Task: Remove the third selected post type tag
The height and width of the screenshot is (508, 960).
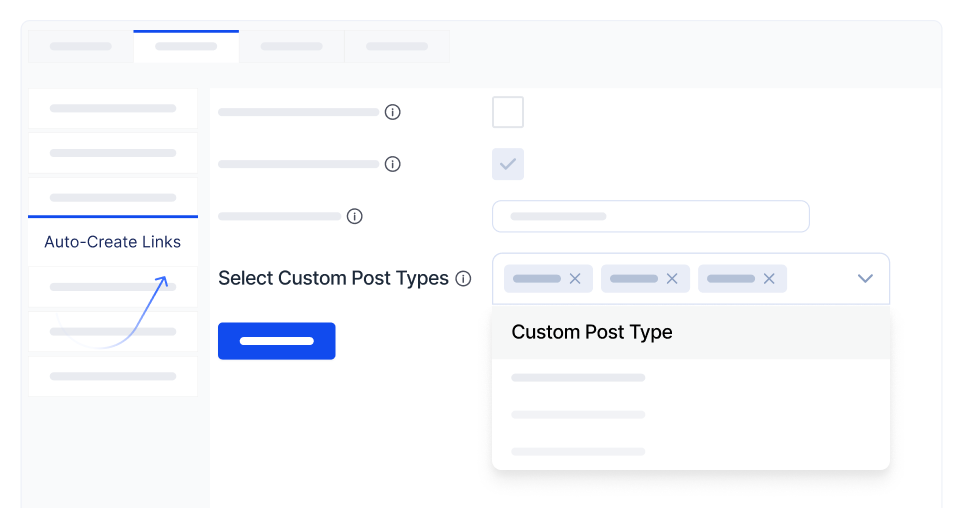Action: pyautogui.click(x=769, y=279)
